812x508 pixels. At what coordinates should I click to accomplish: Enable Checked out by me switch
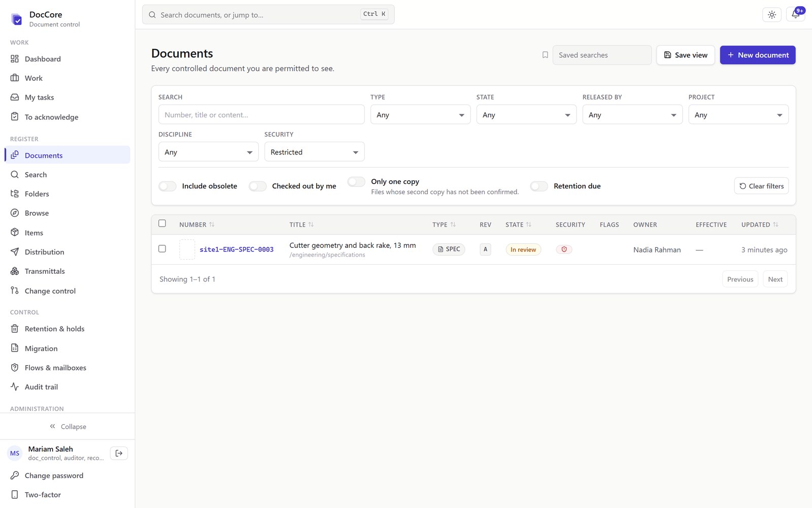click(257, 186)
